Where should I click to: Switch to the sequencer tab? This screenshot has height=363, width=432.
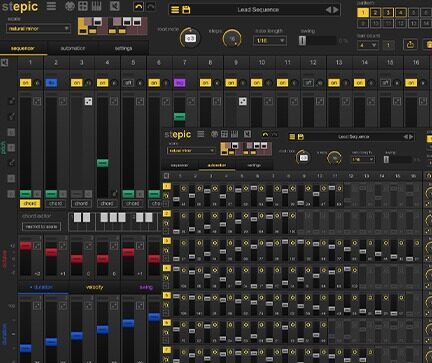coord(23,48)
